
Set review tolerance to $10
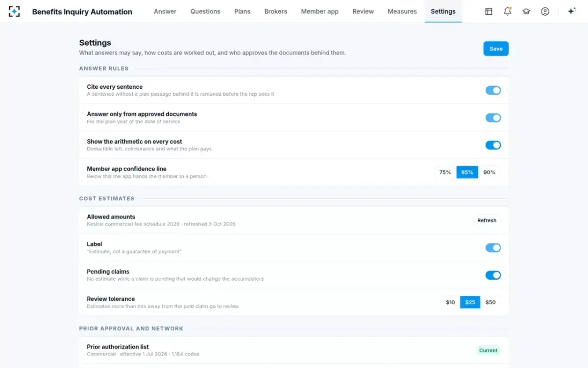tap(450, 302)
